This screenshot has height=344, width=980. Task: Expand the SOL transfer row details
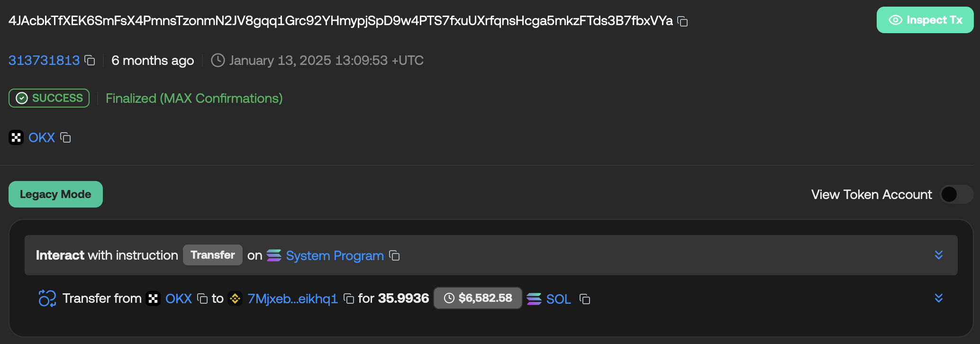click(938, 298)
